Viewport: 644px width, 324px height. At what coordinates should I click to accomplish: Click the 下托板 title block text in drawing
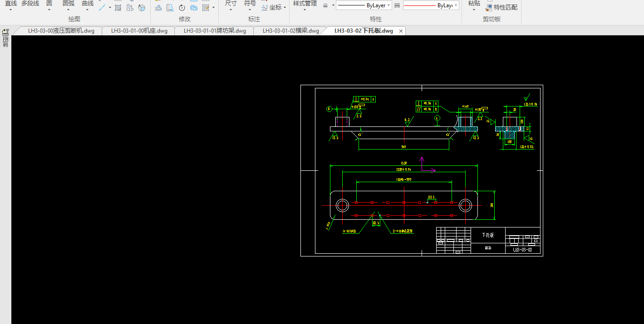coord(487,235)
